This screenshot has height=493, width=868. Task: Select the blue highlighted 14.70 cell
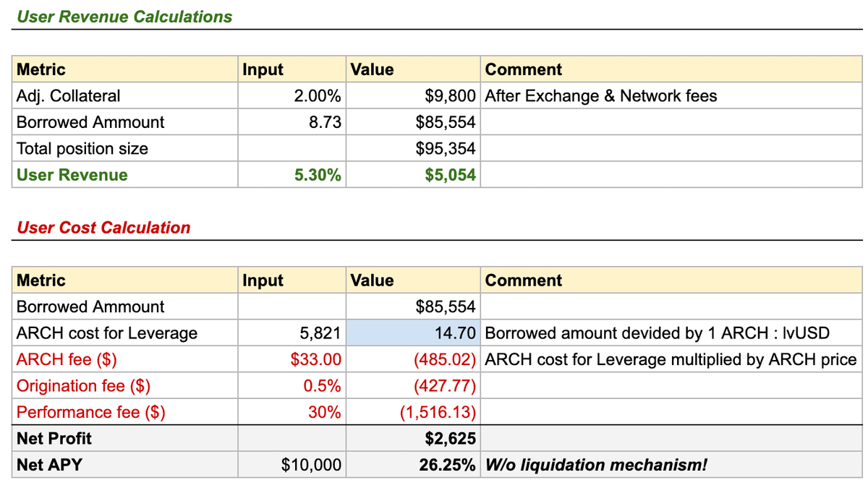click(412, 333)
